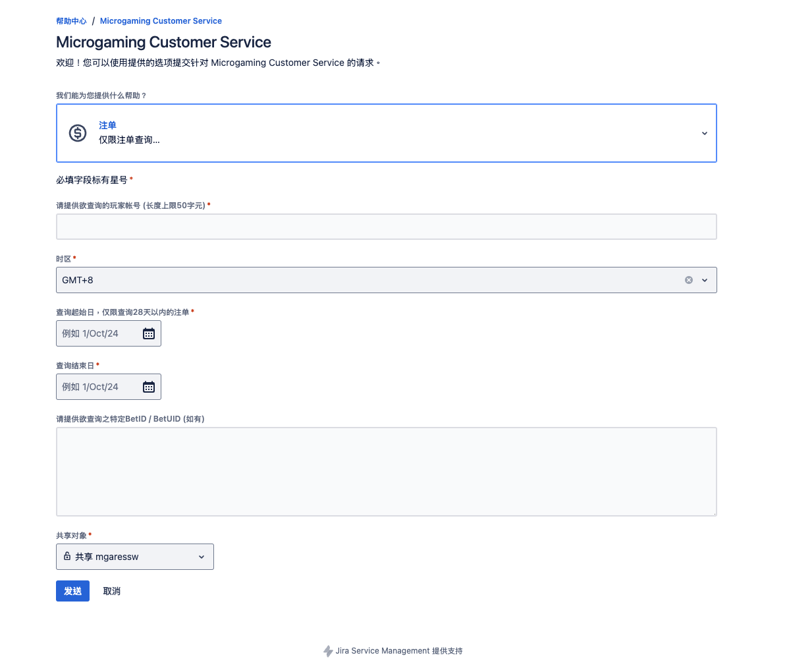Click the dollar coin icon in request type

78,133
